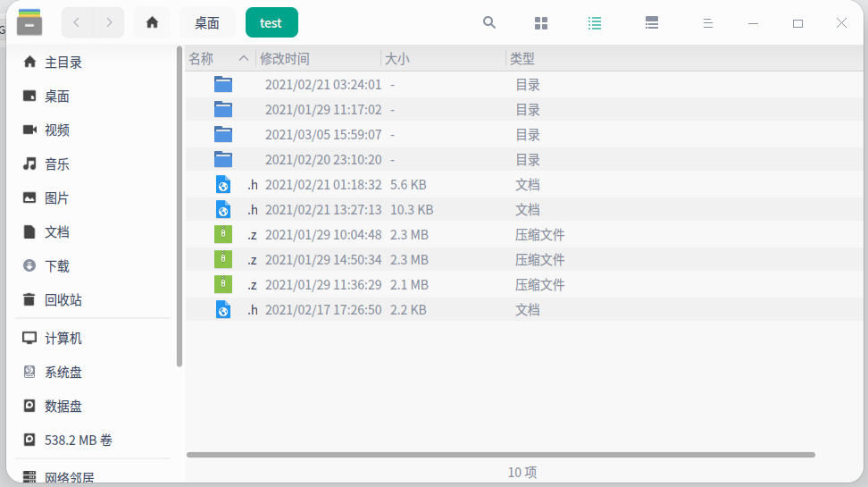Select folder modified 2021/02/20 23:10:20
The width and height of the screenshot is (868, 487).
coord(223,160)
